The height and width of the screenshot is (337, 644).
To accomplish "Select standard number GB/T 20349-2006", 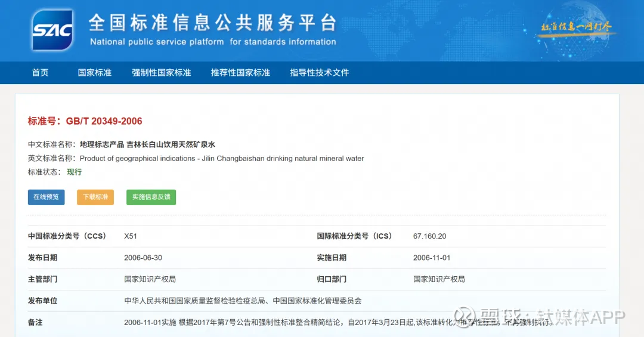I will tap(104, 121).
